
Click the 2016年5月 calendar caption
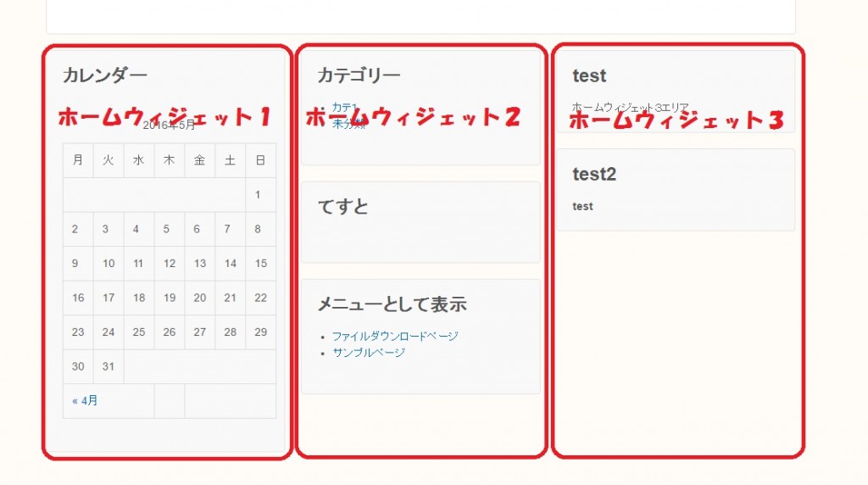pyautogui.click(x=169, y=125)
